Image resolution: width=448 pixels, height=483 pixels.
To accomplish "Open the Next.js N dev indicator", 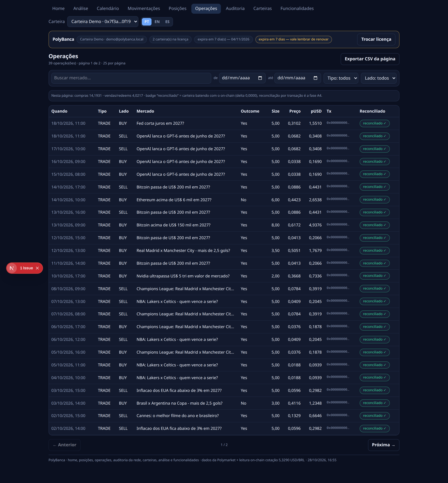I will pyautogui.click(x=12, y=268).
